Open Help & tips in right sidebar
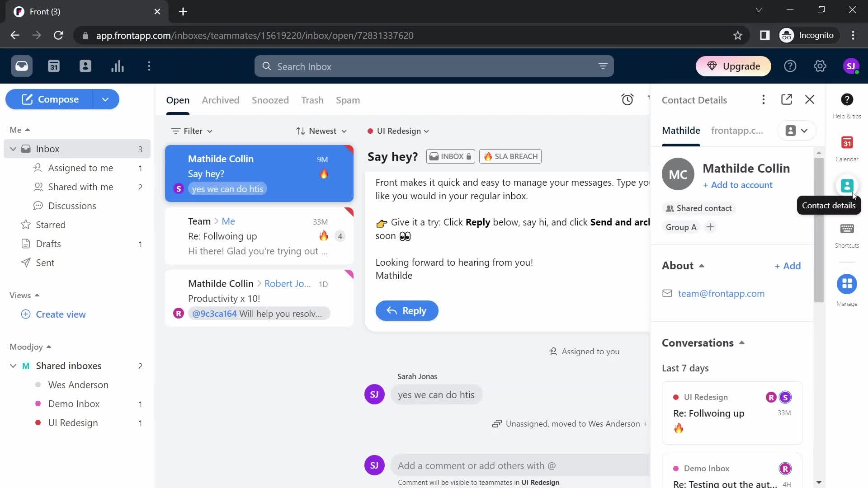Viewport: 868px width, 488px height. click(847, 106)
